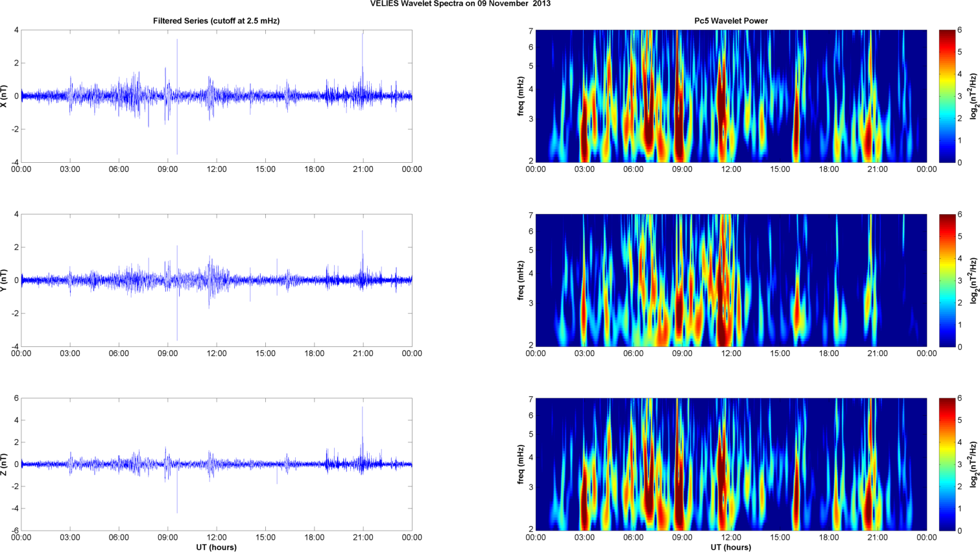Viewport: 980px width, 552px height.
Task: Click the "Y (nT)" axis label
Action: [x=5, y=280]
